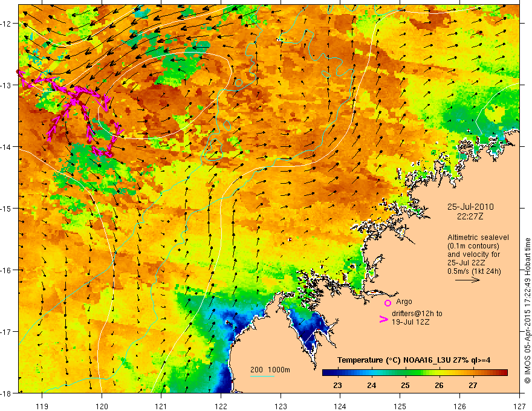Click the "Altimetric sealevel" text

(478, 238)
